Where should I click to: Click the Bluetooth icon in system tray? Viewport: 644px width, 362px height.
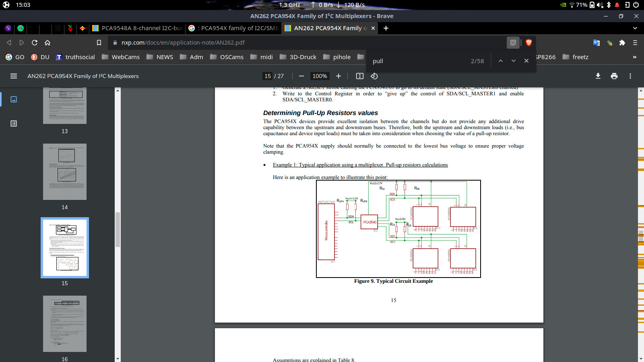(x=609, y=5)
